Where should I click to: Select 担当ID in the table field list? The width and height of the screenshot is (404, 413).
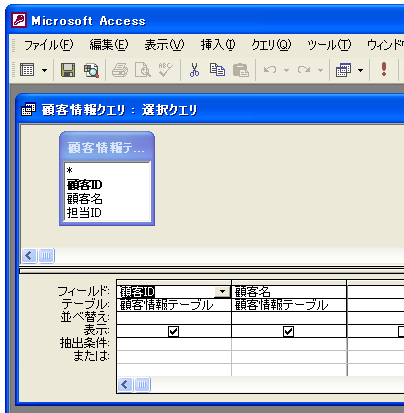click(x=84, y=213)
